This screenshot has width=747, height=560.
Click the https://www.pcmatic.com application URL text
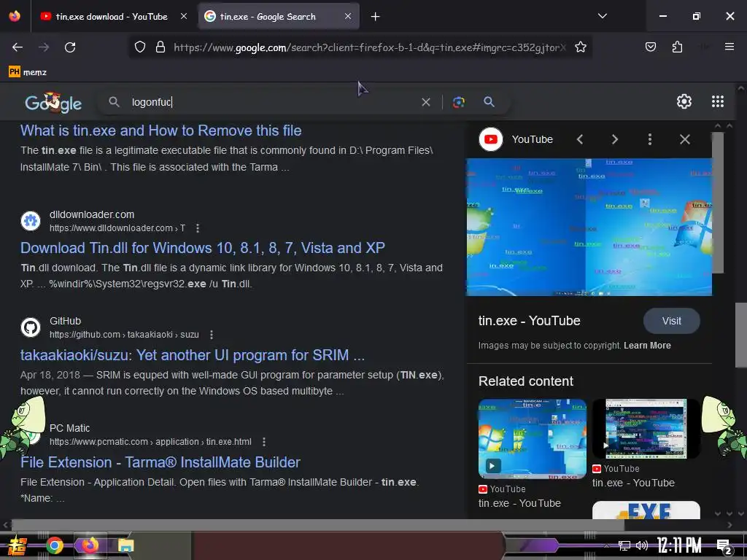(150, 442)
